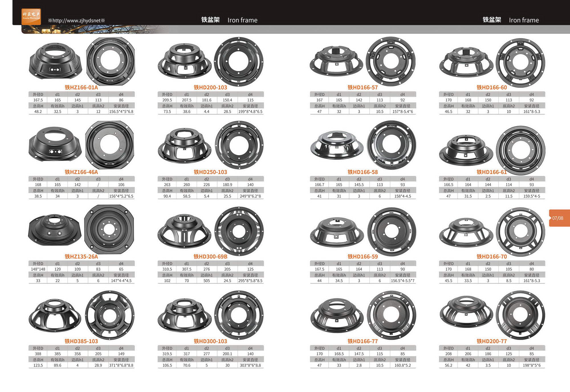Click the 铁HD300-69B product title
This screenshot has height=392, width=570.
[210, 256]
